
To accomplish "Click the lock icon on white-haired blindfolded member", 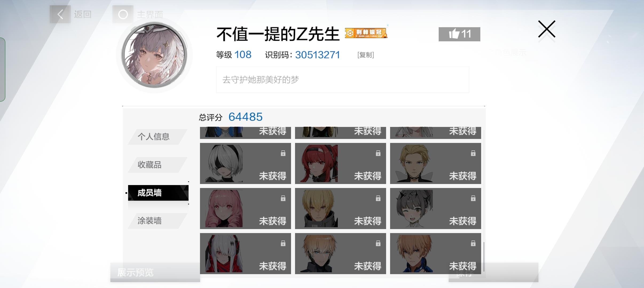I will click(x=283, y=153).
